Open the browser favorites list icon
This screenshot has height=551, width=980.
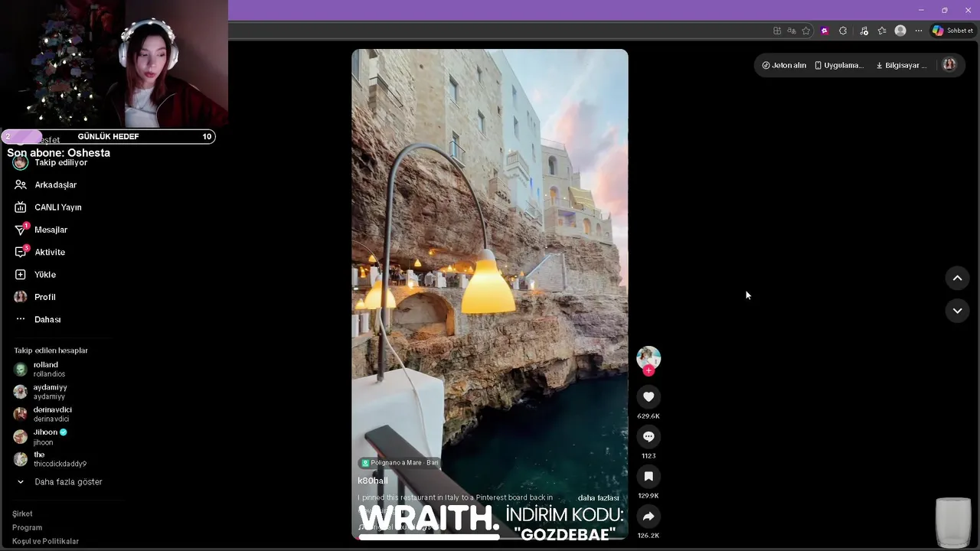pos(882,31)
